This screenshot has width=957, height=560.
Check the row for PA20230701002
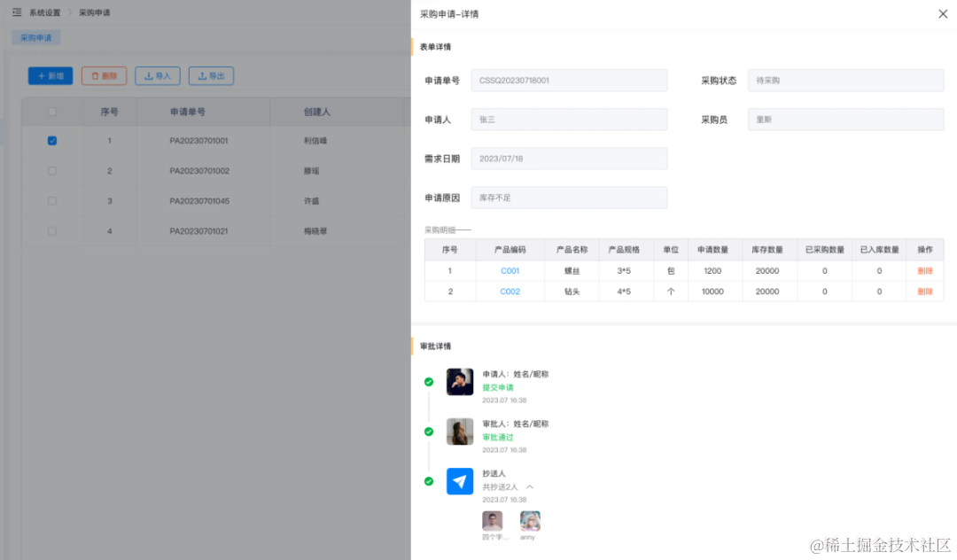pos(52,171)
